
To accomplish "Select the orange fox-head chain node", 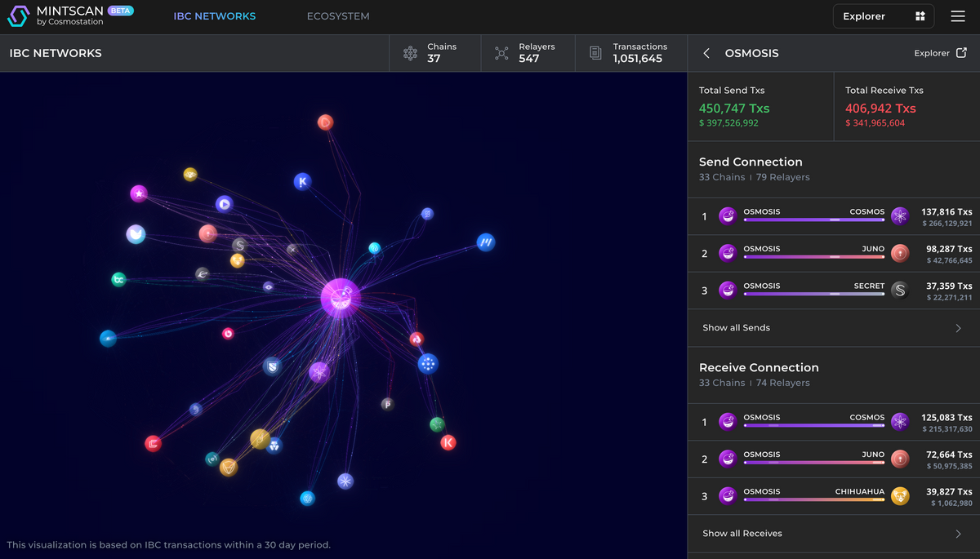I will click(x=229, y=468).
